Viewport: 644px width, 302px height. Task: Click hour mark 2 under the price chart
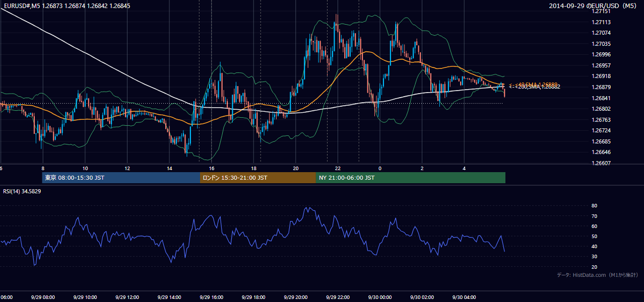422,168
